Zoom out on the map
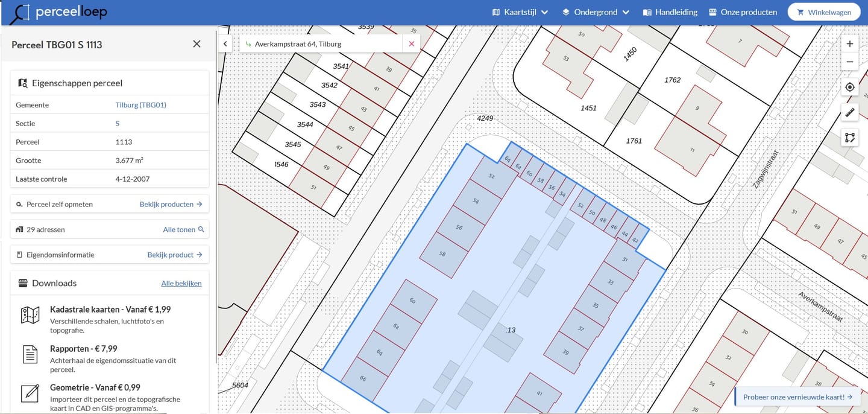 click(850, 62)
